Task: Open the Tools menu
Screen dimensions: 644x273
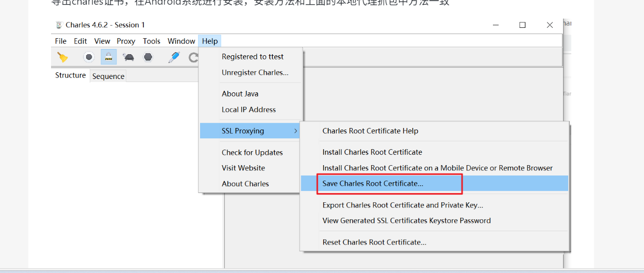Action: pos(152,41)
